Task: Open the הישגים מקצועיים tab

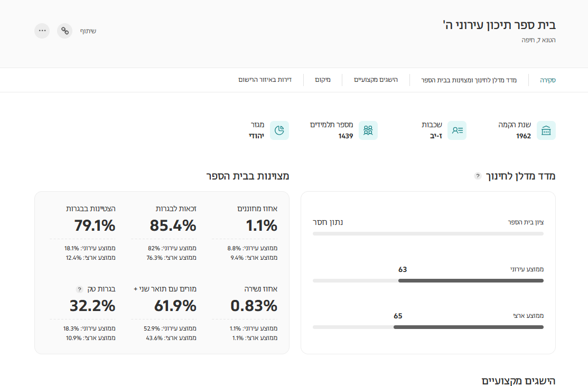Action: 376,80
